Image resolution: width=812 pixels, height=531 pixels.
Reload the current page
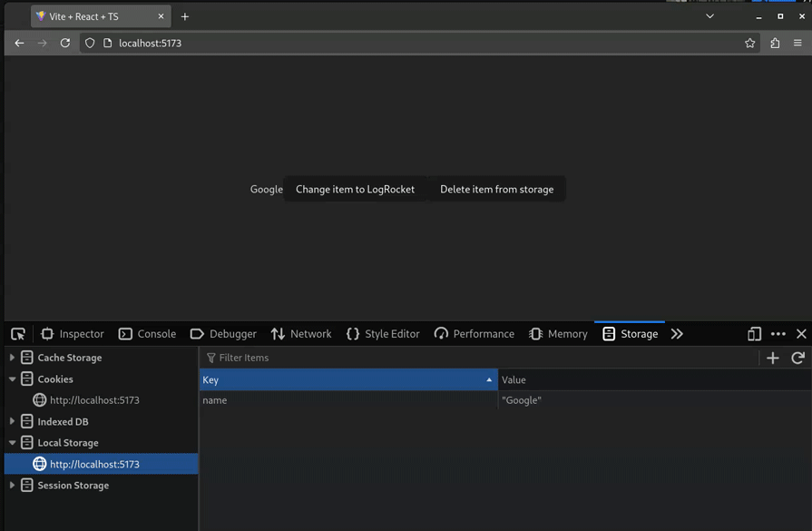click(64, 43)
